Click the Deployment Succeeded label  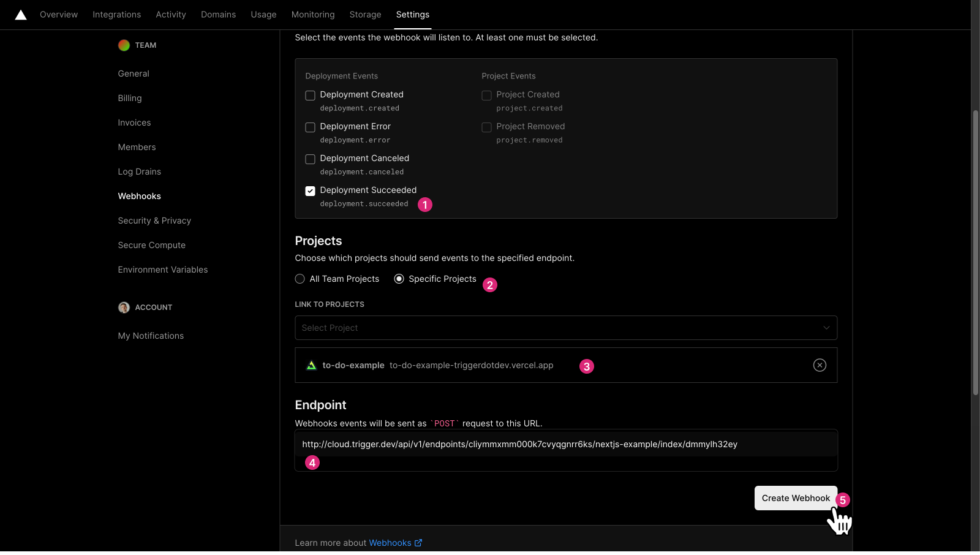coord(368,190)
